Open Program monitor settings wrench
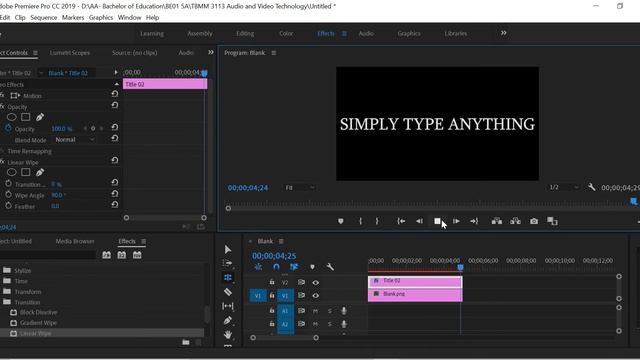 (x=591, y=187)
